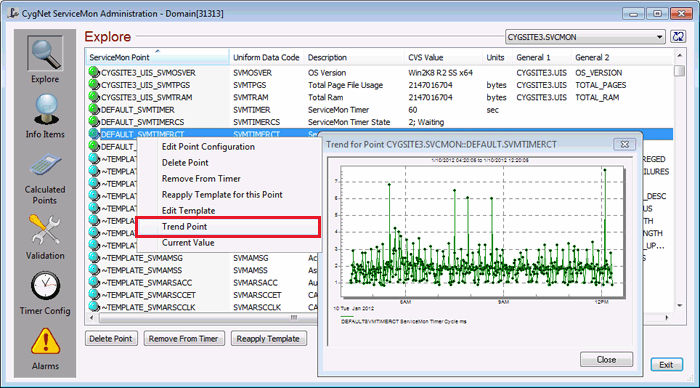Sort by General 2 column header

point(621,57)
